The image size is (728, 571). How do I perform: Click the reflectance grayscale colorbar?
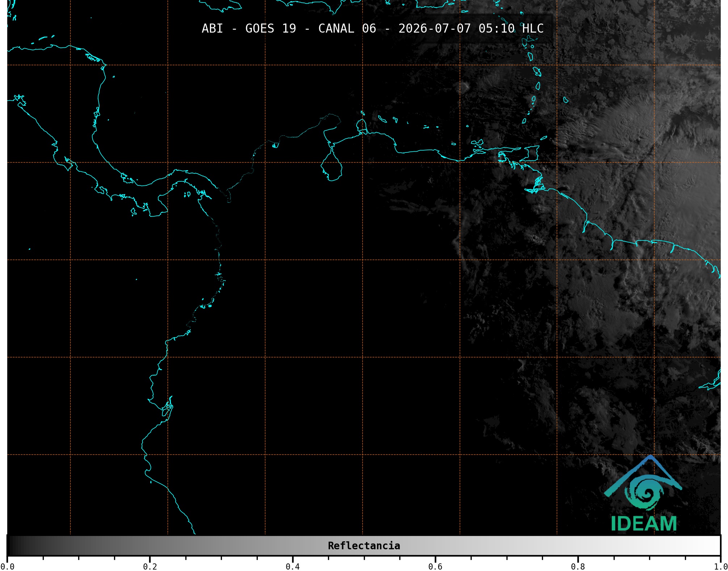[364, 546]
